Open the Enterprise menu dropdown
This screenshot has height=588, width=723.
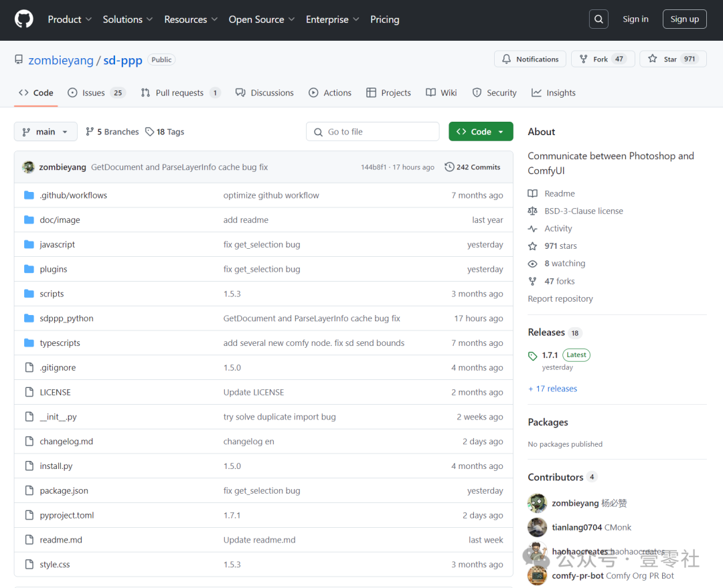[x=333, y=19]
